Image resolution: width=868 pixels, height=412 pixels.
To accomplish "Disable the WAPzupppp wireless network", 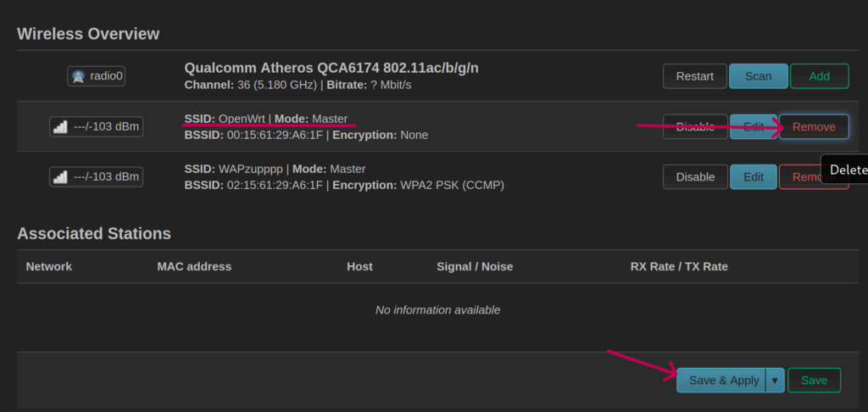I will 695,176.
